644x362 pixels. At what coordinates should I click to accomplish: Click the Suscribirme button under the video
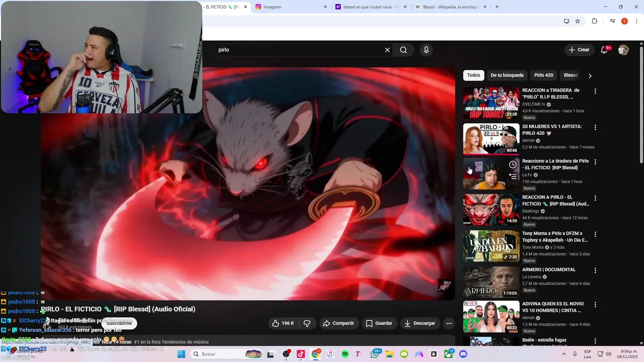pos(119,323)
